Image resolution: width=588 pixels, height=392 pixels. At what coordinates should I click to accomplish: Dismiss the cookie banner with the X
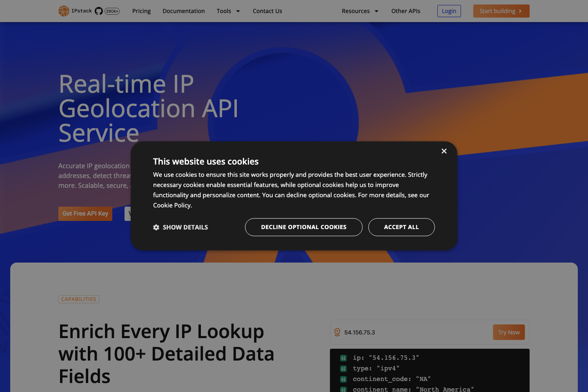[x=444, y=151]
